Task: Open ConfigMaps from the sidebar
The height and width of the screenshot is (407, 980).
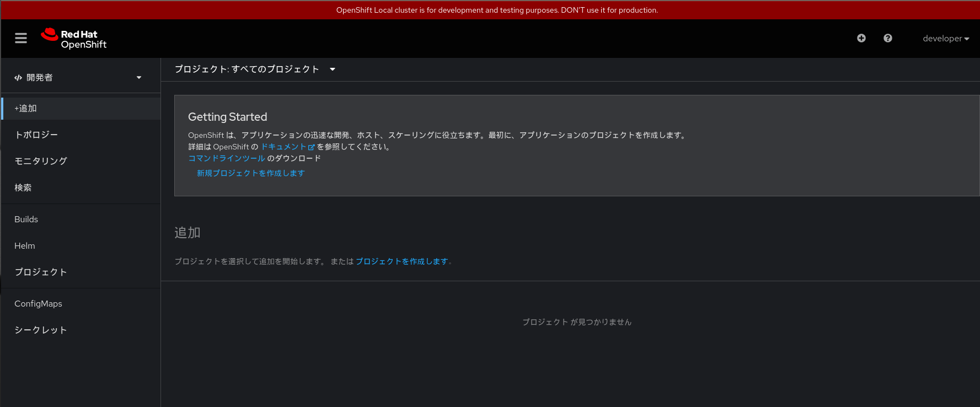Action: click(x=81, y=304)
